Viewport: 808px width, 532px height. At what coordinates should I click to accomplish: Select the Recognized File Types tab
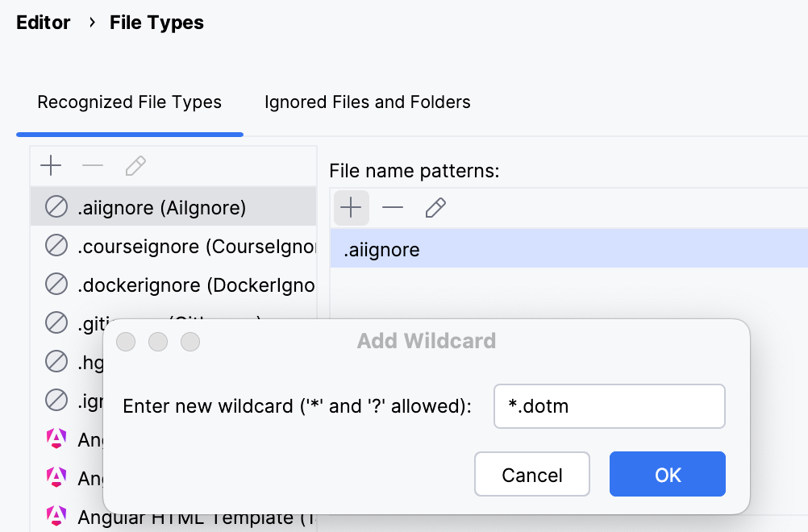tap(129, 102)
